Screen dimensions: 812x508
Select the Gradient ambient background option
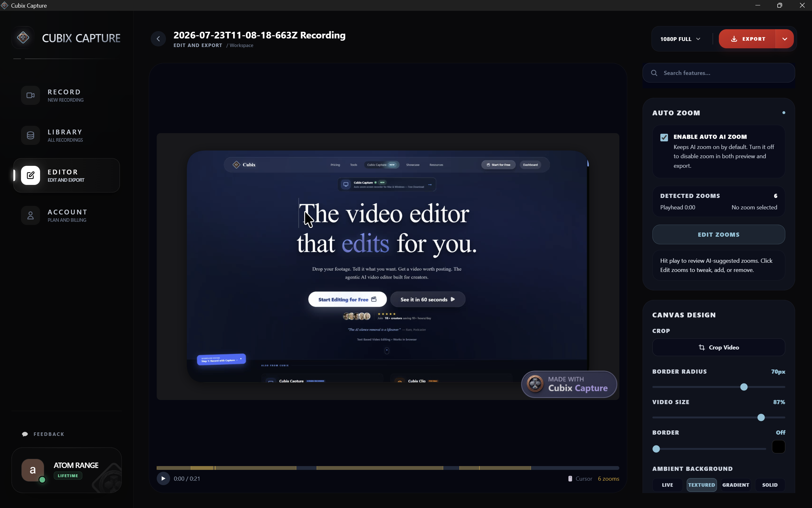coord(736,485)
